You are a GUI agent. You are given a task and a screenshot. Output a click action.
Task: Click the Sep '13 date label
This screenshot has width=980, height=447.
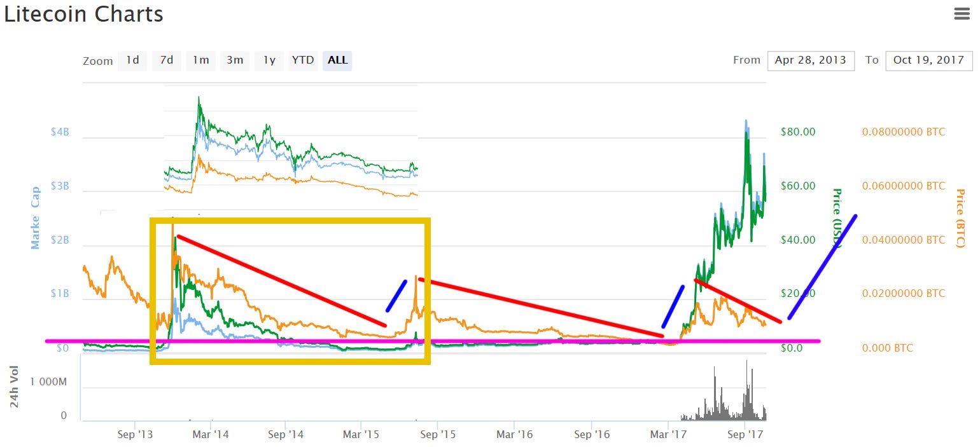pyautogui.click(x=135, y=436)
